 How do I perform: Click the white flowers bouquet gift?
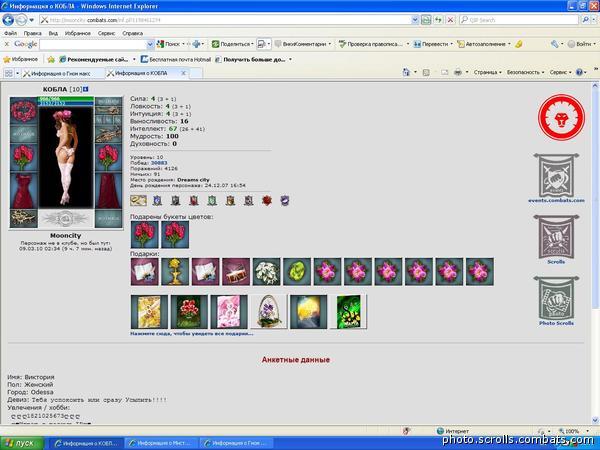(266, 272)
